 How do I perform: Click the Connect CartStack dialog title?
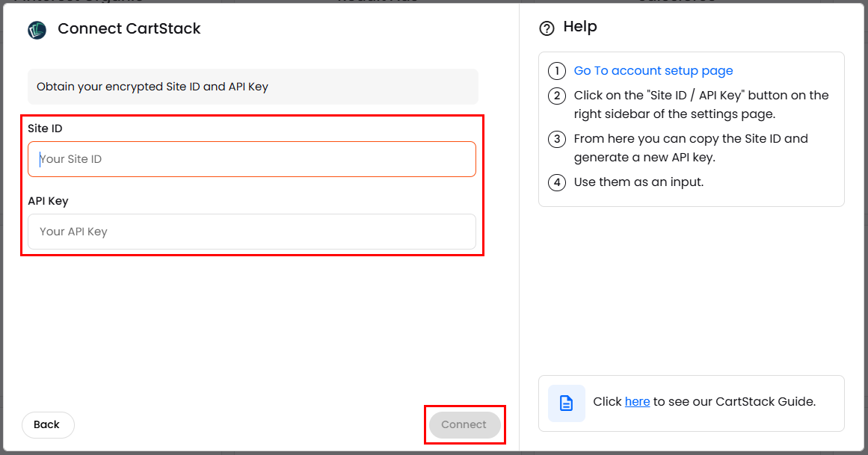coord(129,29)
